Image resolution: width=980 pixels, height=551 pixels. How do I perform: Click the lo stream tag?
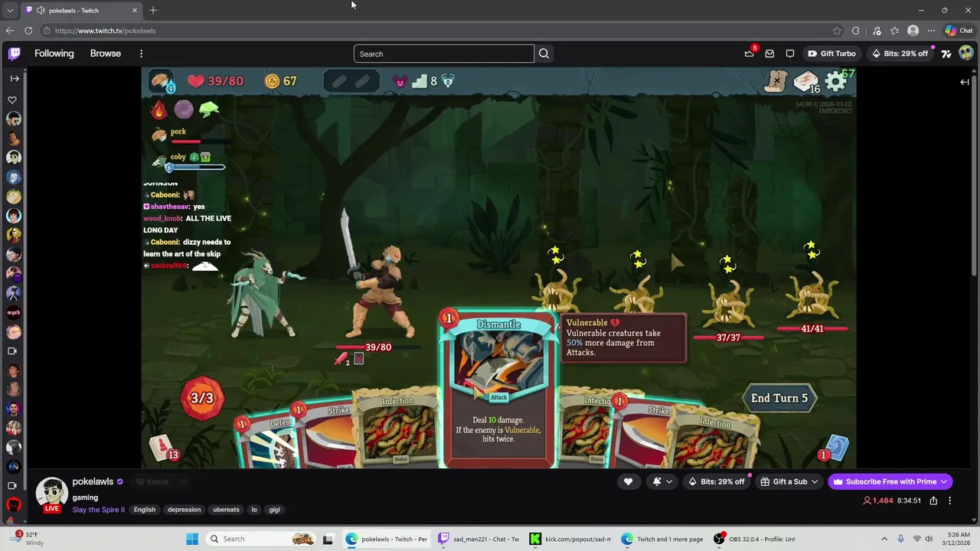coord(254,510)
